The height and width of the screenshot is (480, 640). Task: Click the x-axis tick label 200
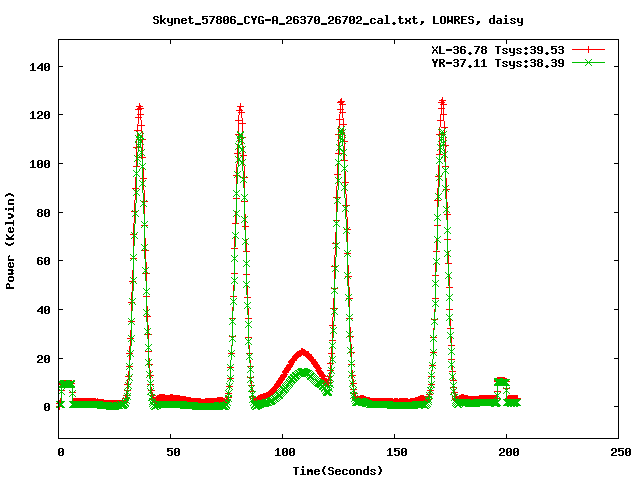click(509, 452)
